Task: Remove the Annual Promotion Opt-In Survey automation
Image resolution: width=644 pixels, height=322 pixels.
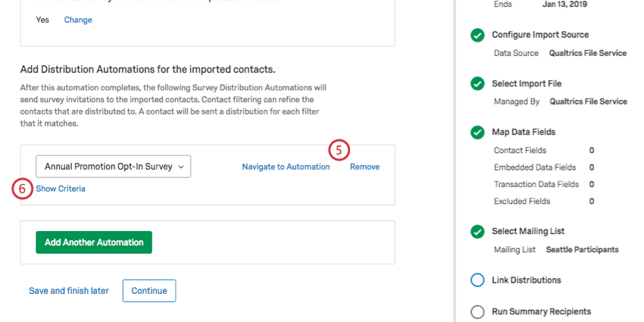Action: (x=364, y=167)
